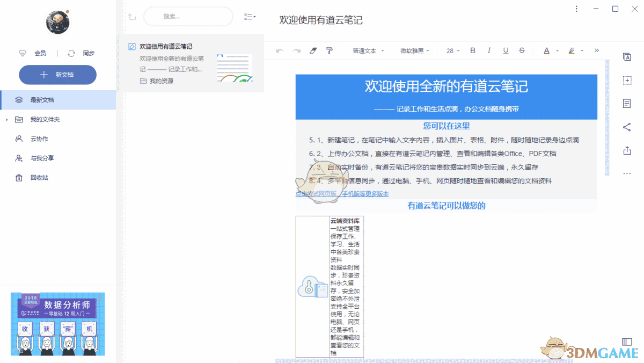Toggle underline formatting
This screenshot has height=363, width=644.
point(506,50)
